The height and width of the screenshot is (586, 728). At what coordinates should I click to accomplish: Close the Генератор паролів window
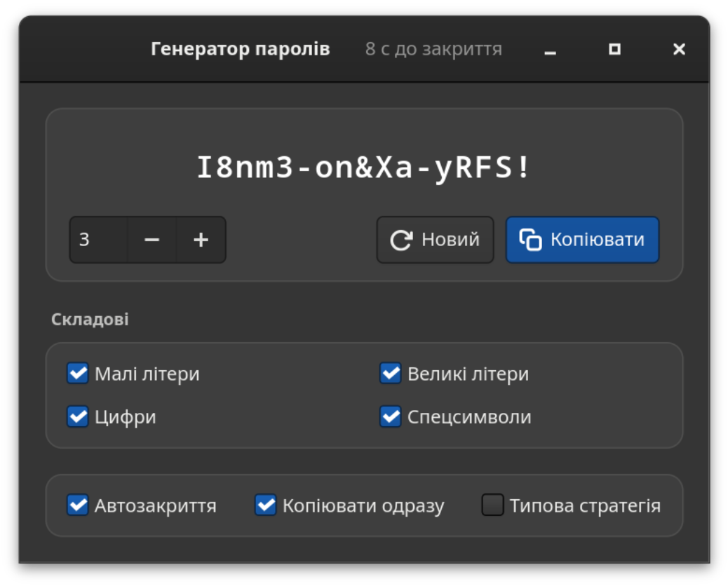click(679, 49)
